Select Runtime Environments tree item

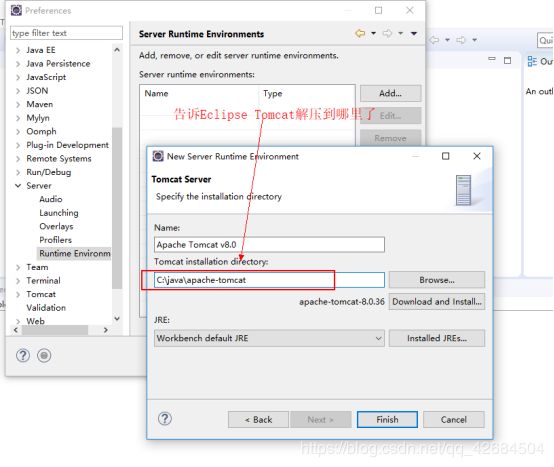tap(74, 253)
